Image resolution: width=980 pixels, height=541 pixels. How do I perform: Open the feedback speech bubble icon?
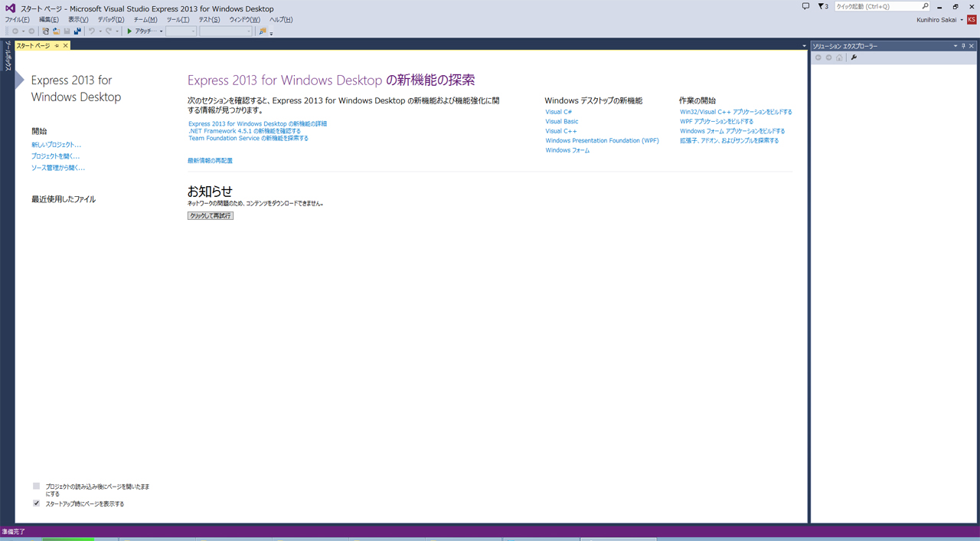[x=805, y=6]
